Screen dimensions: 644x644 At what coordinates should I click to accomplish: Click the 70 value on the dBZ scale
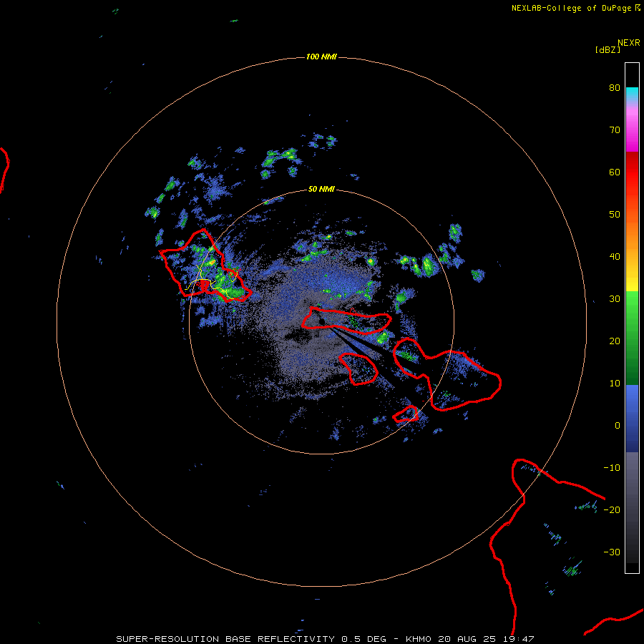tap(615, 130)
